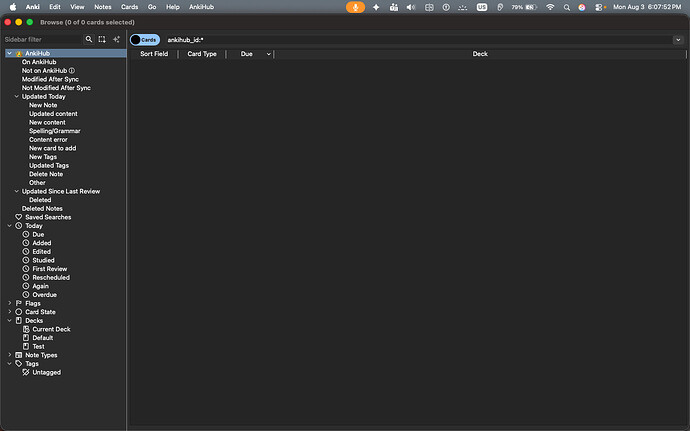Focus the Sidebar filter input
This screenshot has height=431, width=690.
click(43, 39)
